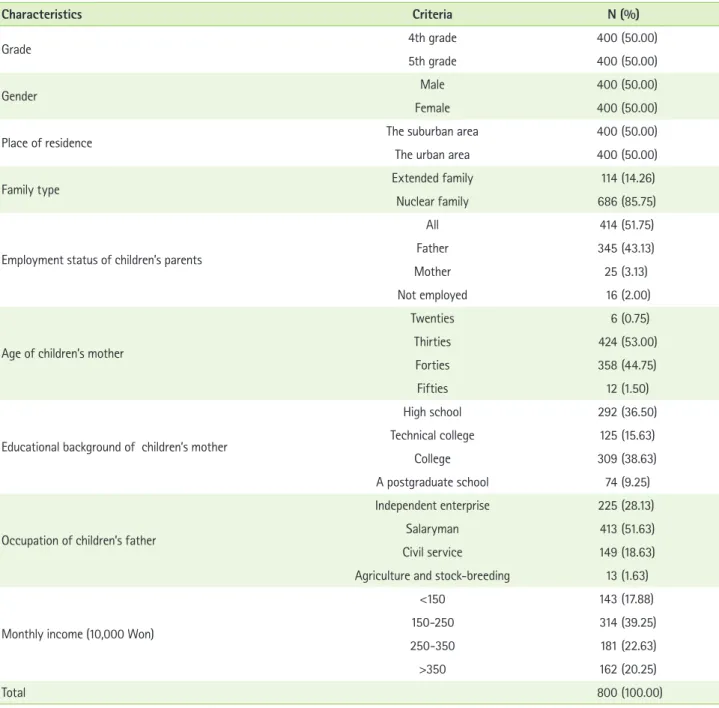Click the value 16 (2.00)
The image size is (719, 708).
tap(628, 295)
